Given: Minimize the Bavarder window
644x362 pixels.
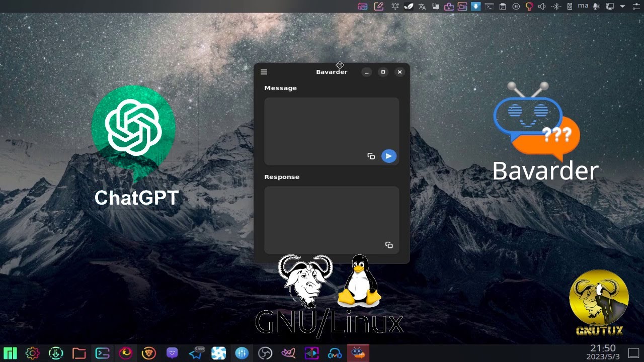Looking at the screenshot, I should tap(367, 72).
